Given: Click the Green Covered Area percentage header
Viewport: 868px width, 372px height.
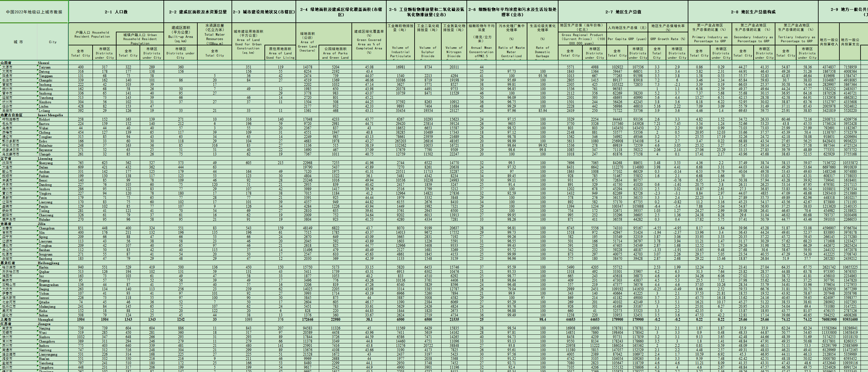Looking at the screenshot, I should tap(369, 42).
